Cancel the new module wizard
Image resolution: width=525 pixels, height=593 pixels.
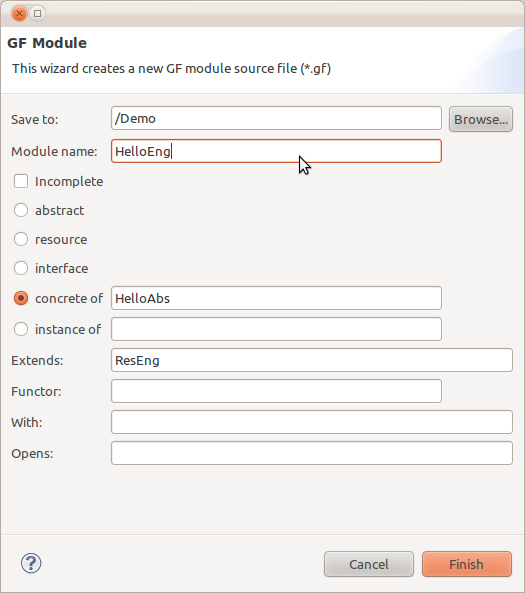tap(369, 564)
